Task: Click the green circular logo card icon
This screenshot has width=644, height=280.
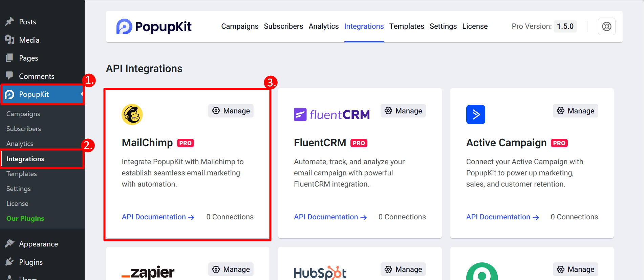Action: pos(482,272)
